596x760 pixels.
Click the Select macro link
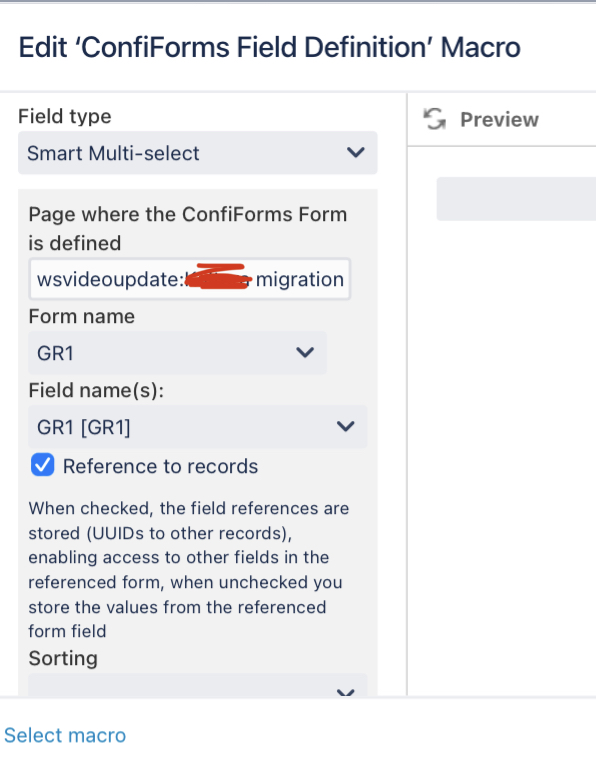[x=65, y=735]
